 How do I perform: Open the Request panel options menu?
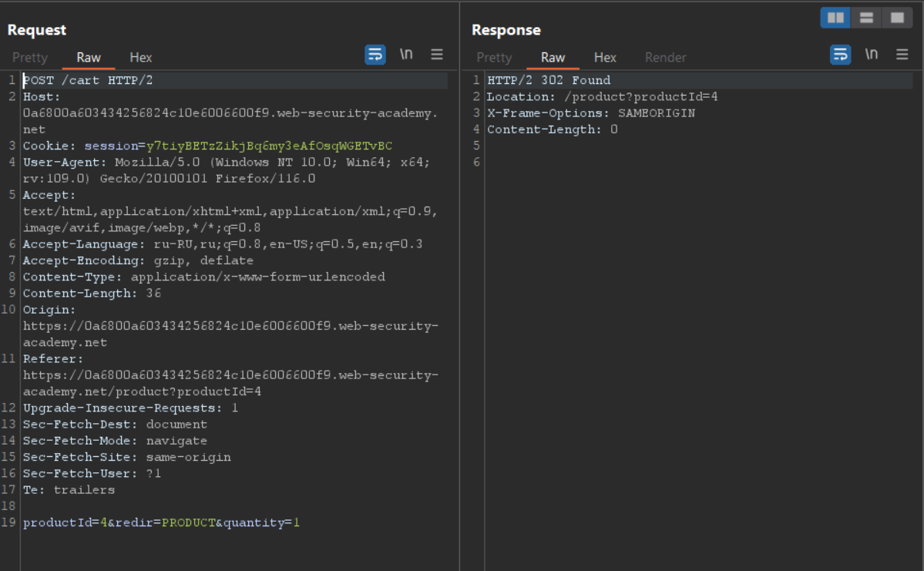(437, 55)
